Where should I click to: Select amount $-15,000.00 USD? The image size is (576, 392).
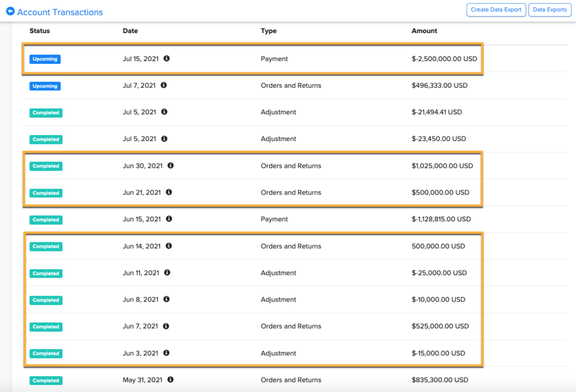pyautogui.click(x=438, y=353)
